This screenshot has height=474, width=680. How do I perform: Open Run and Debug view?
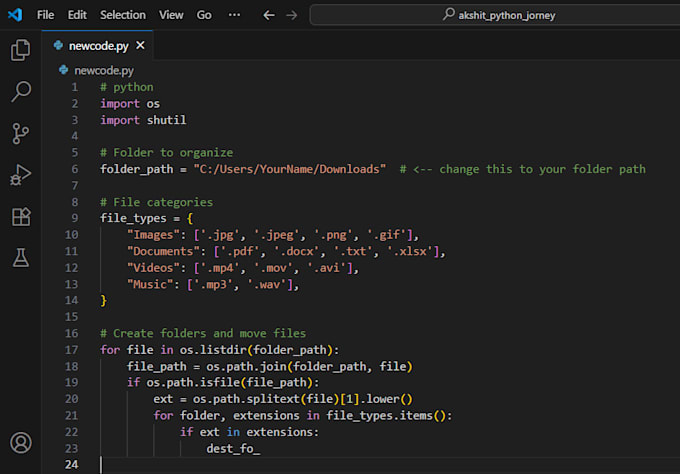click(20, 175)
